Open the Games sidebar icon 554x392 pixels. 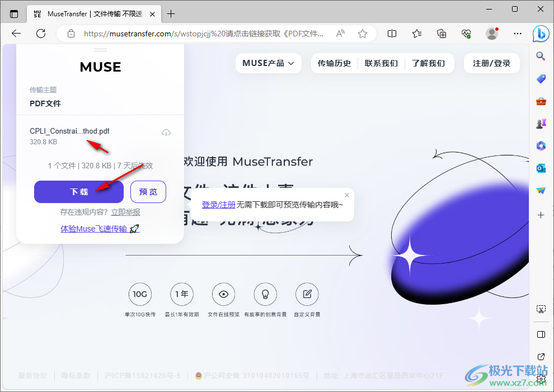click(x=541, y=123)
